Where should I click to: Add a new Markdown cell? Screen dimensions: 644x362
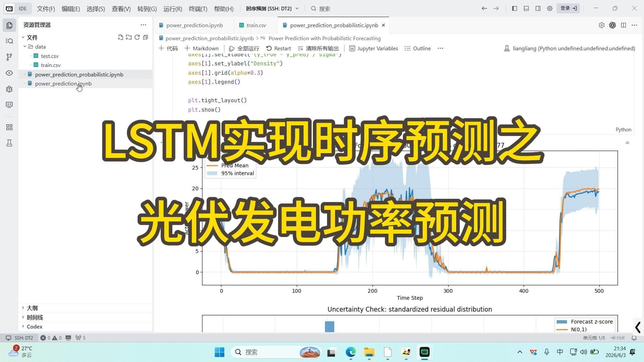click(202, 48)
